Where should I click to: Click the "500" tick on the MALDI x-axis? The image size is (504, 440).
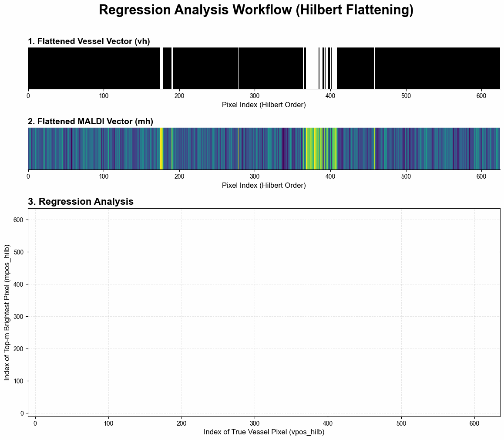pyautogui.click(x=405, y=176)
